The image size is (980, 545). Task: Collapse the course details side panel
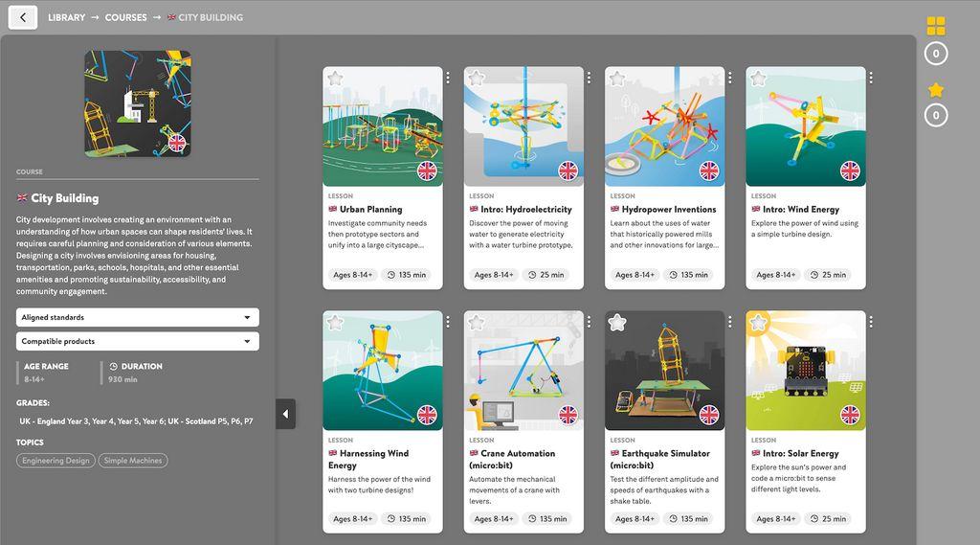(x=285, y=414)
